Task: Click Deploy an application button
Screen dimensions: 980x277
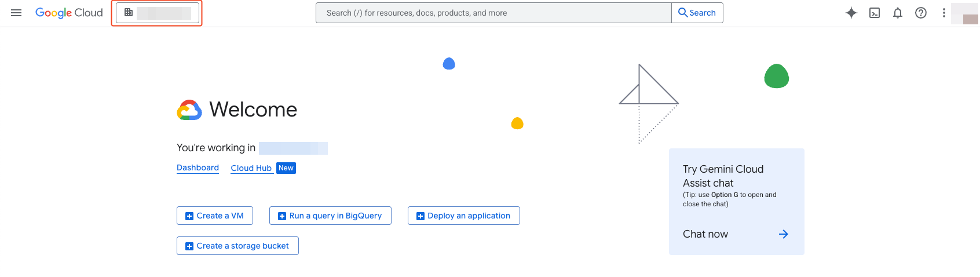Action: pos(464,216)
